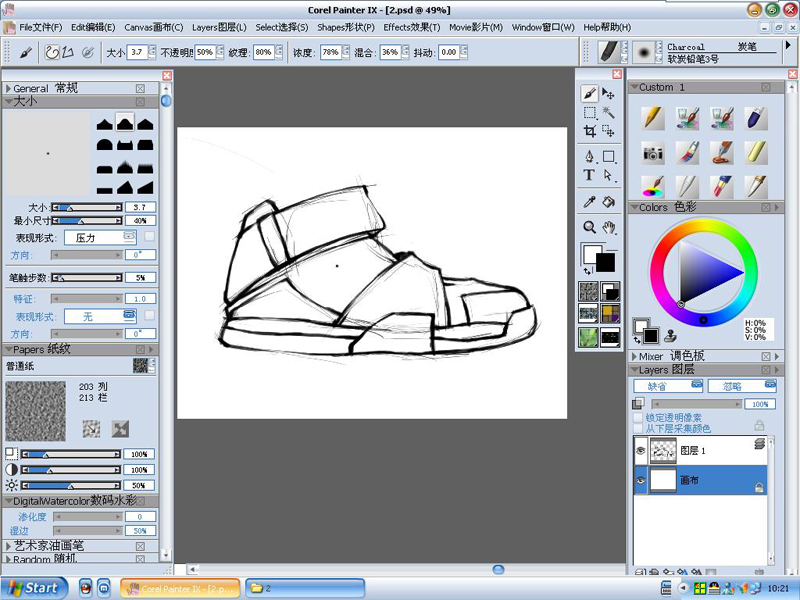Expand the Mixer 调色板 panel

(x=634, y=356)
